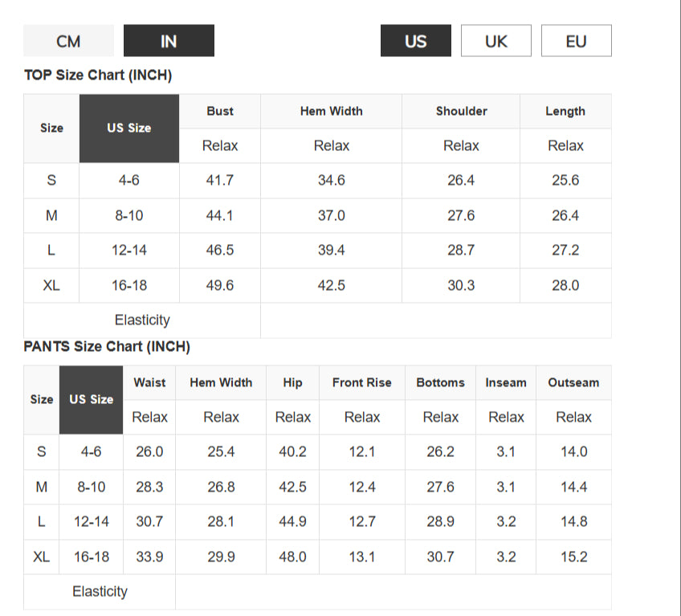
Task: Switch sizing to UK
Action: tap(496, 41)
